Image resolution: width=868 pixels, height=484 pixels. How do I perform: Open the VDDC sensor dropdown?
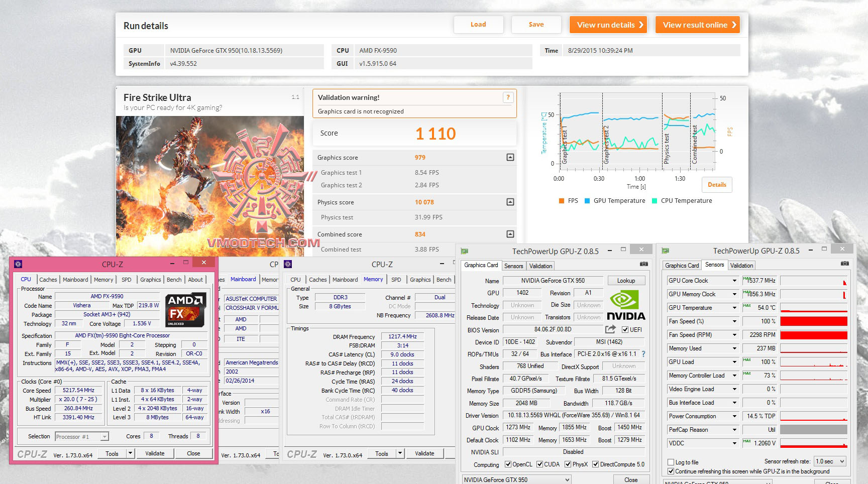pyautogui.click(x=734, y=443)
